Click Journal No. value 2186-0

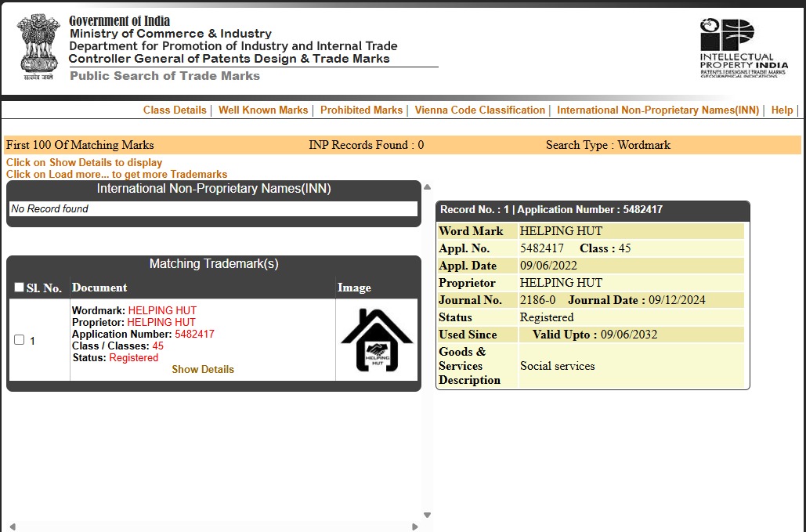(x=537, y=300)
